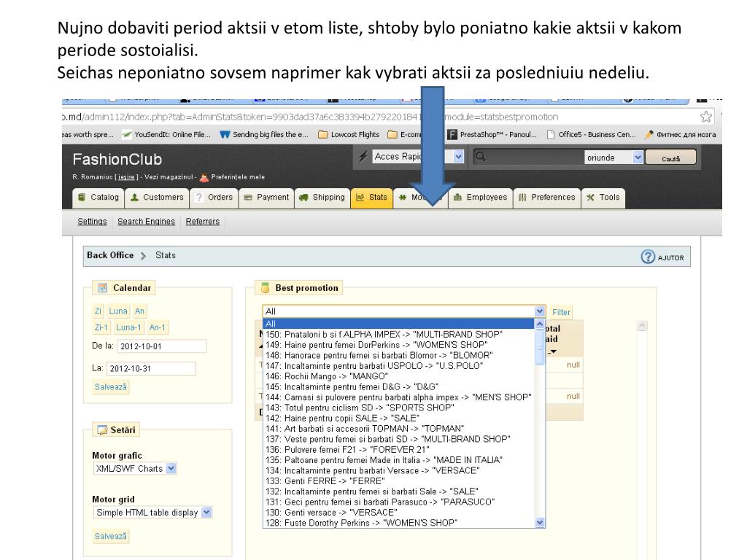The image size is (747, 560).
Task: Select promotion 150 ALPHA IMPEX option
Action: tap(399, 334)
